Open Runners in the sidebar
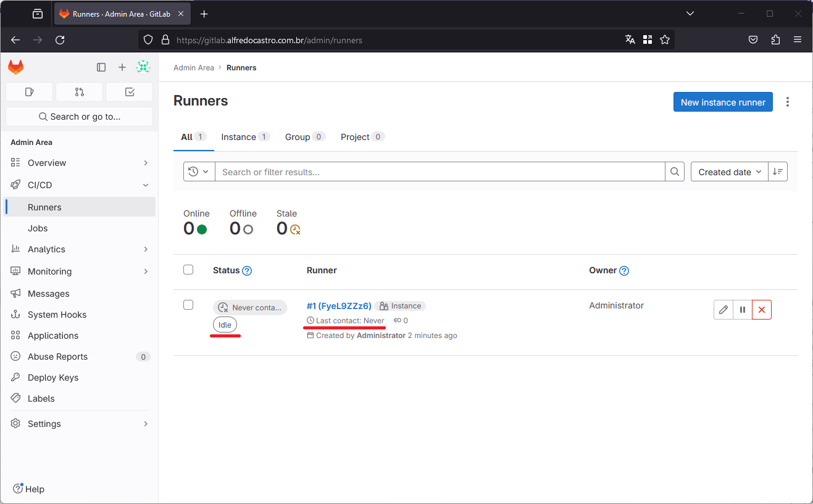813x504 pixels. tap(80, 207)
